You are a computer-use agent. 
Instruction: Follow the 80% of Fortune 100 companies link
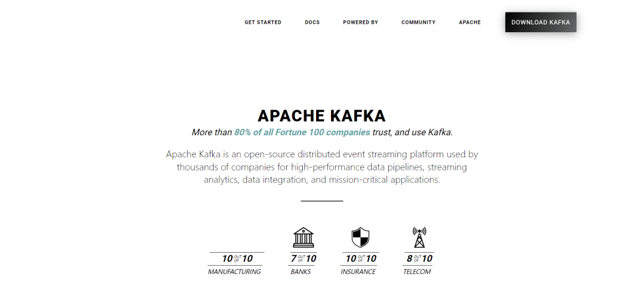click(x=302, y=132)
